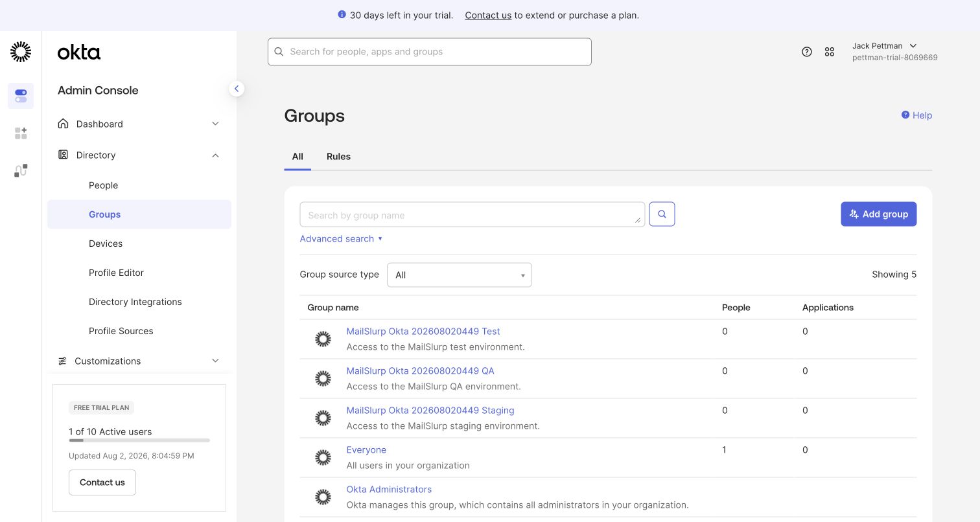Open the Jack Pettman account dropdown

894,52
